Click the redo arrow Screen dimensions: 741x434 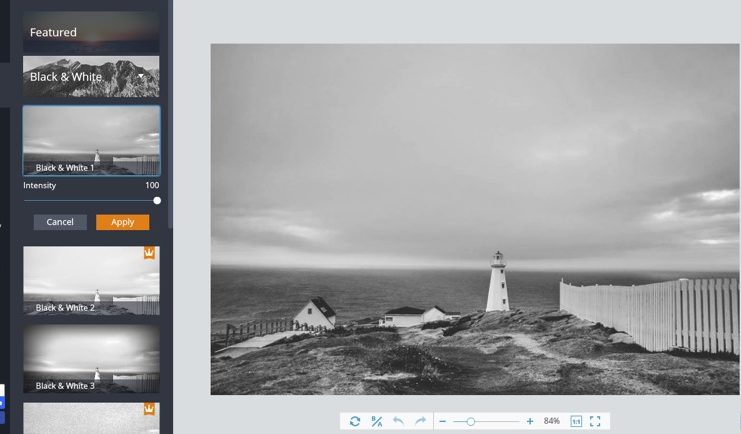pos(421,422)
